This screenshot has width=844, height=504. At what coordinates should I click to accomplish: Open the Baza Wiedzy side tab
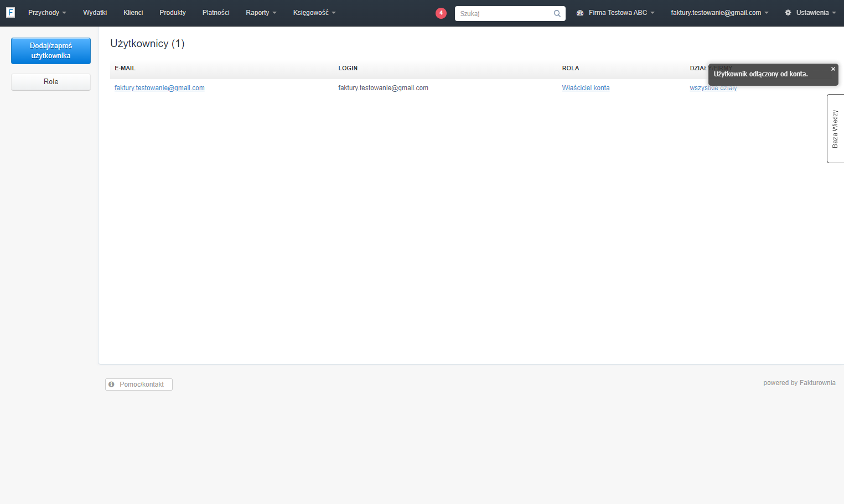(x=835, y=129)
